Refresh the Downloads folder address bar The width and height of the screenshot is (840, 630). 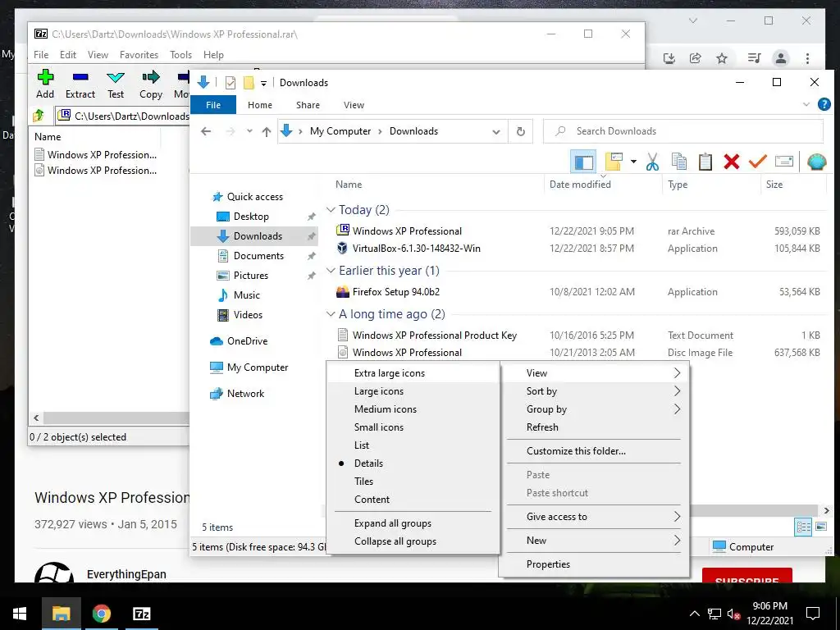pyautogui.click(x=521, y=131)
